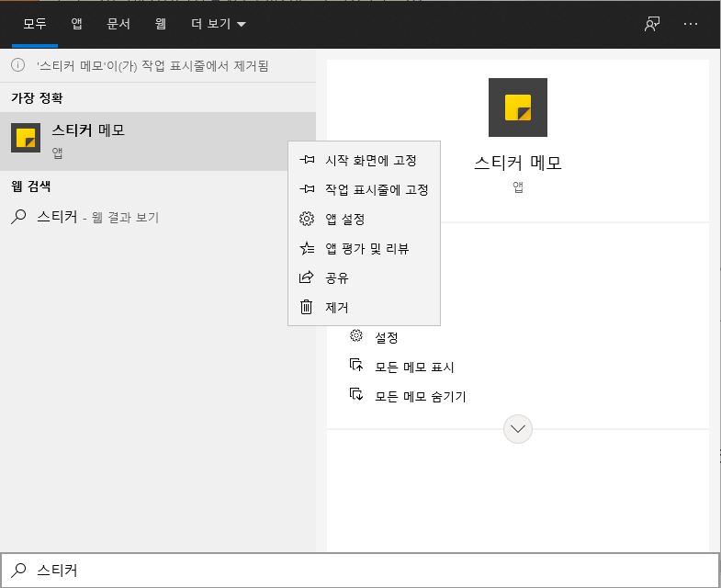Select 제거 to uninstall the app

click(x=364, y=308)
